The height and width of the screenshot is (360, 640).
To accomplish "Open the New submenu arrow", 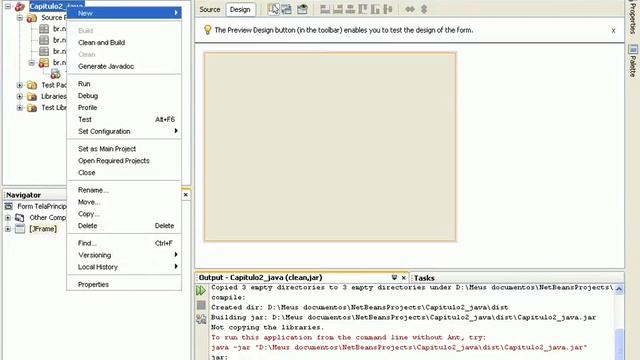I will click(x=176, y=13).
